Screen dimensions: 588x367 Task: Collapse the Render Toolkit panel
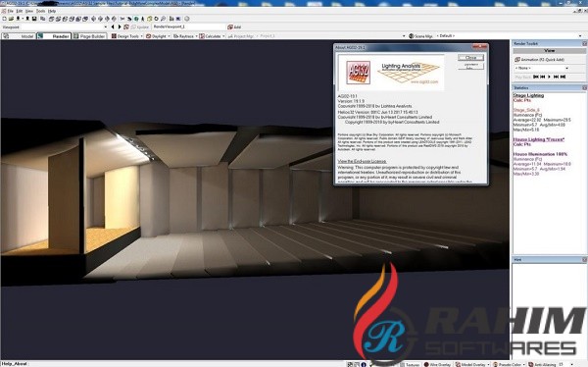(x=584, y=43)
